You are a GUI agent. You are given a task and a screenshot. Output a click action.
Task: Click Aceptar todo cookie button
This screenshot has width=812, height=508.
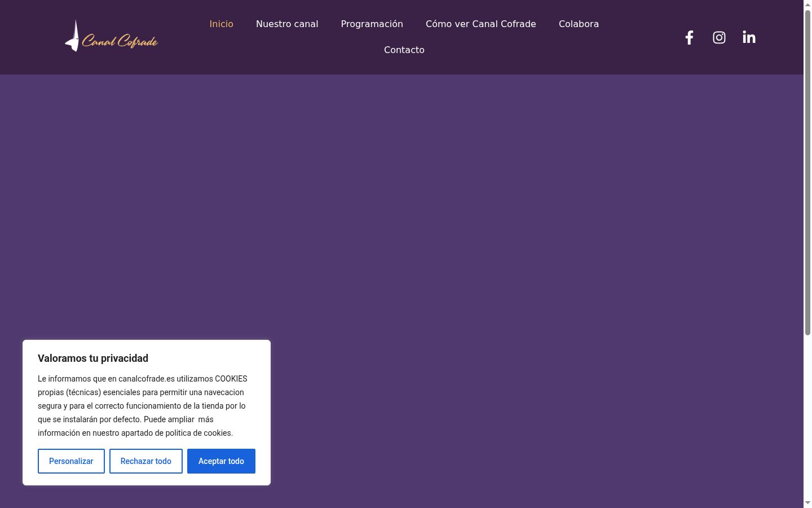[x=221, y=461]
